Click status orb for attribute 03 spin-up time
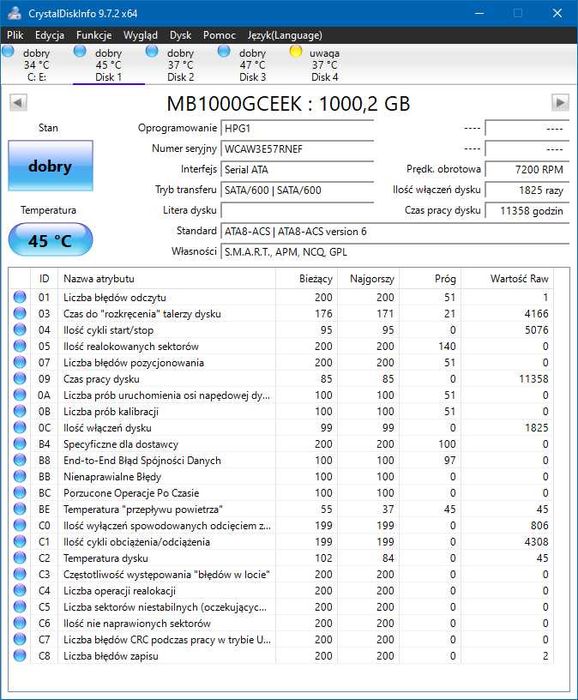 (x=20, y=313)
